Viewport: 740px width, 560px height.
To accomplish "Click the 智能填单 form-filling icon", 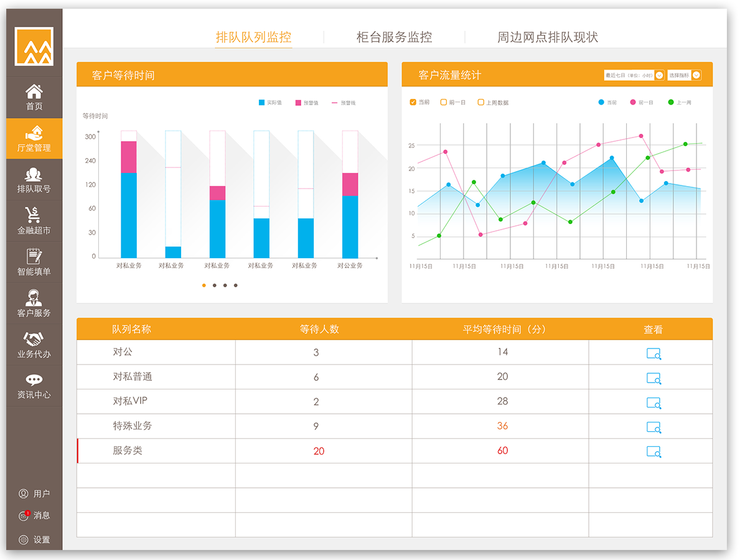I will click(x=34, y=262).
